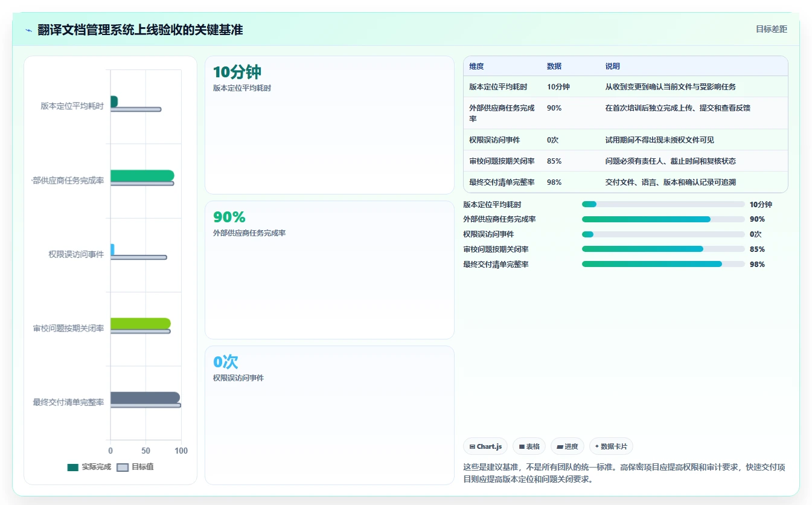This screenshot has height=505, width=812.
Task: Click 问题必须有责任人、截止时间和复核状态 description
Action: [671, 161]
